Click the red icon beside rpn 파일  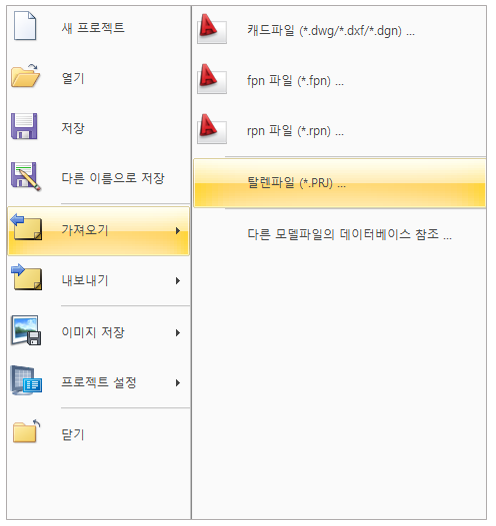pyautogui.click(x=212, y=129)
